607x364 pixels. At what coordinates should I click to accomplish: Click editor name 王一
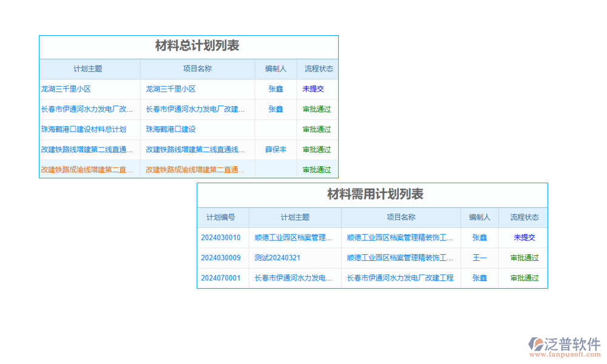[x=479, y=257]
